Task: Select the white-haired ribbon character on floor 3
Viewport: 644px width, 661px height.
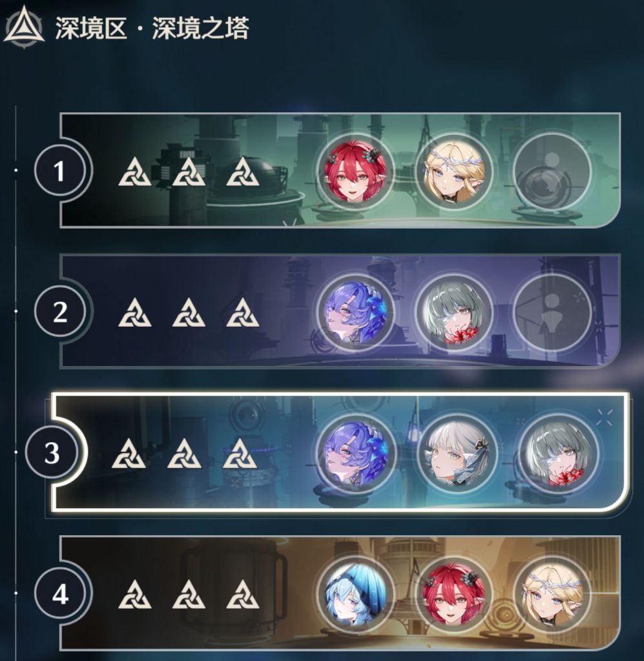Action: click(456, 454)
